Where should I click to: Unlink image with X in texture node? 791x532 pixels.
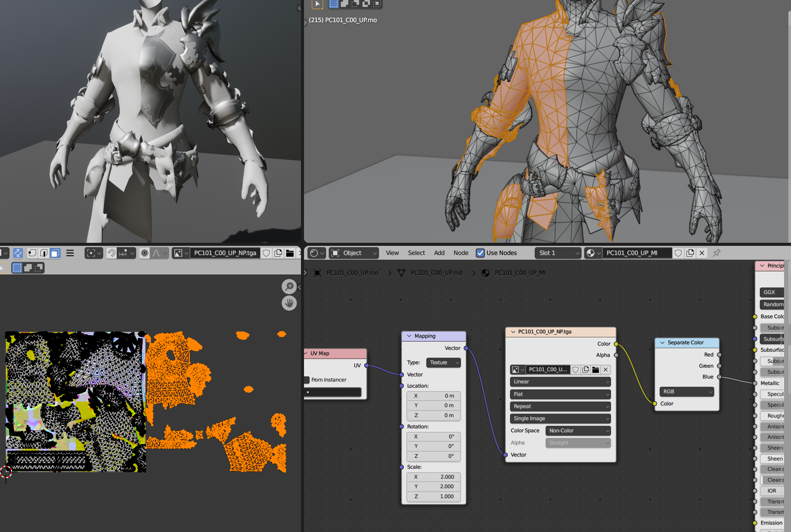(x=605, y=369)
